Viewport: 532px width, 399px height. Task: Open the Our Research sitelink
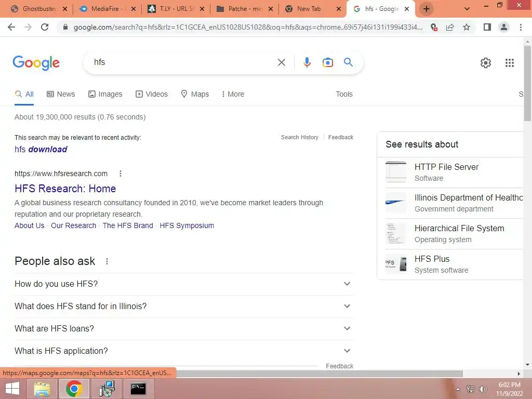click(x=74, y=225)
